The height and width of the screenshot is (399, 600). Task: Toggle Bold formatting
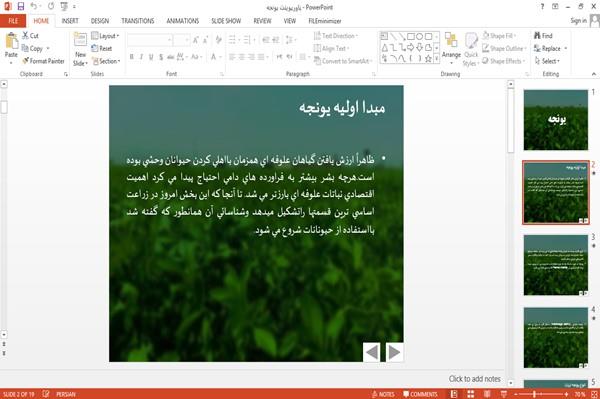point(132,57)
